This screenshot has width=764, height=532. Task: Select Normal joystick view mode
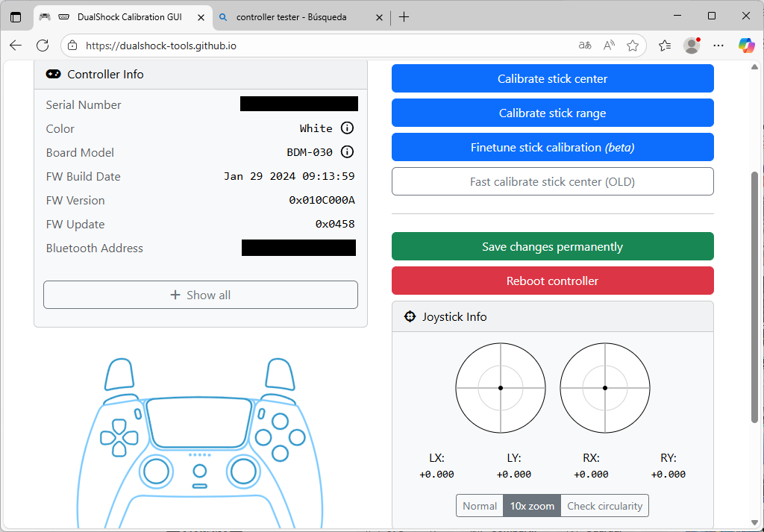[480, 506]
